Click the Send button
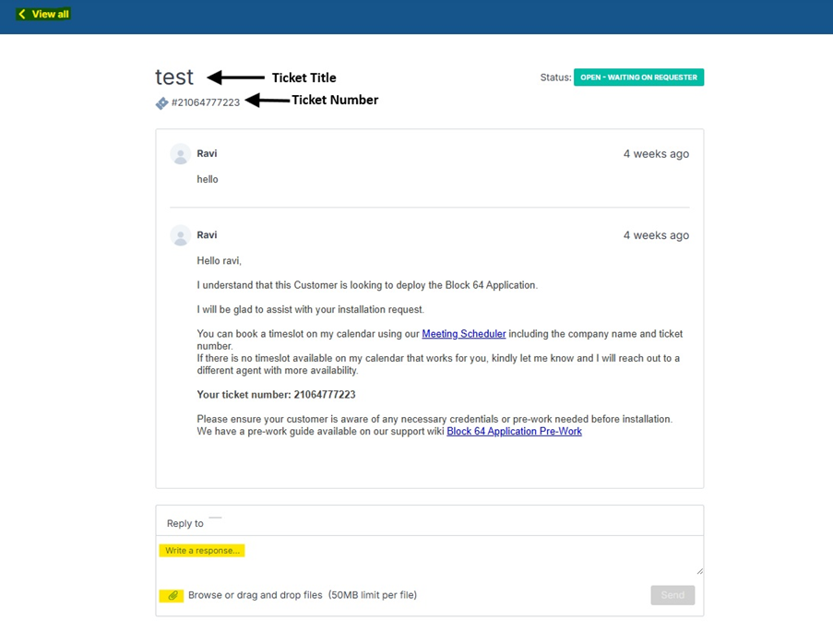Screen dimensions: 833x644 (x=672, y=595)
